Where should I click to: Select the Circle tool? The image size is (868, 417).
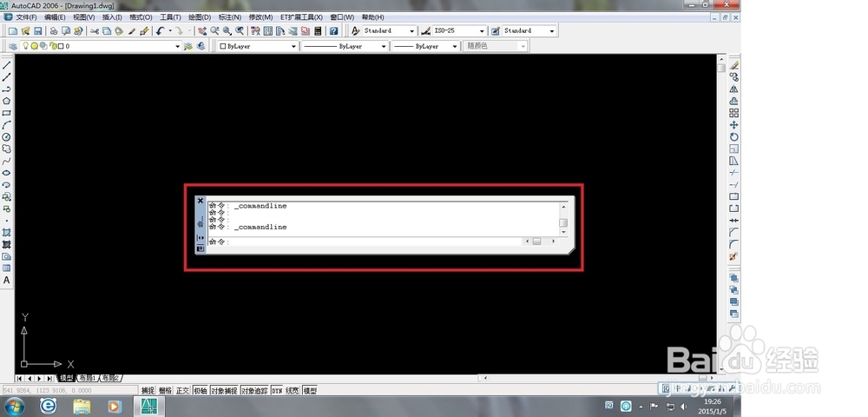coord(7,137)
